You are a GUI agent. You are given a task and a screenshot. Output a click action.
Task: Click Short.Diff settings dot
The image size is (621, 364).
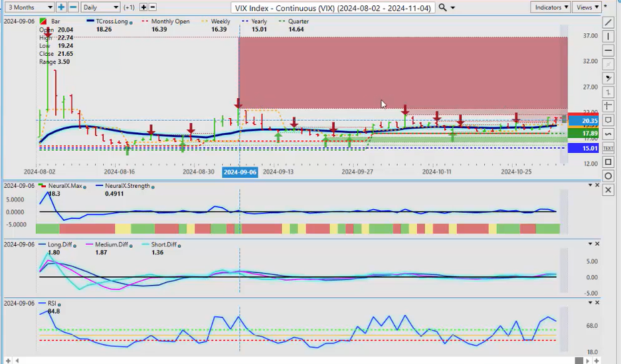[179, 246]
